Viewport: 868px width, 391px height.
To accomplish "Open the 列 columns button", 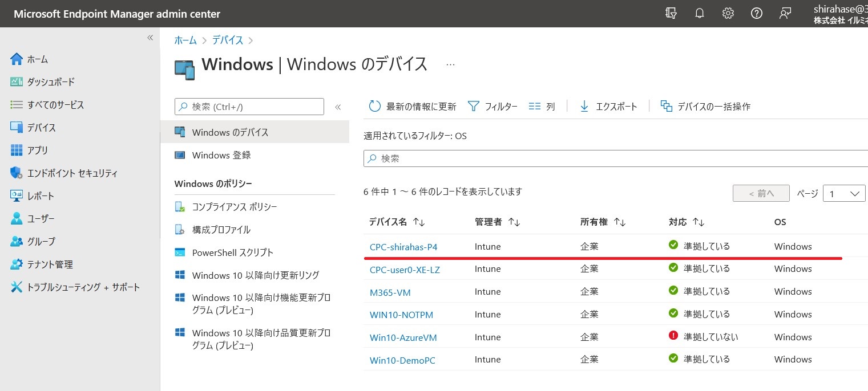I will (542, 107).
